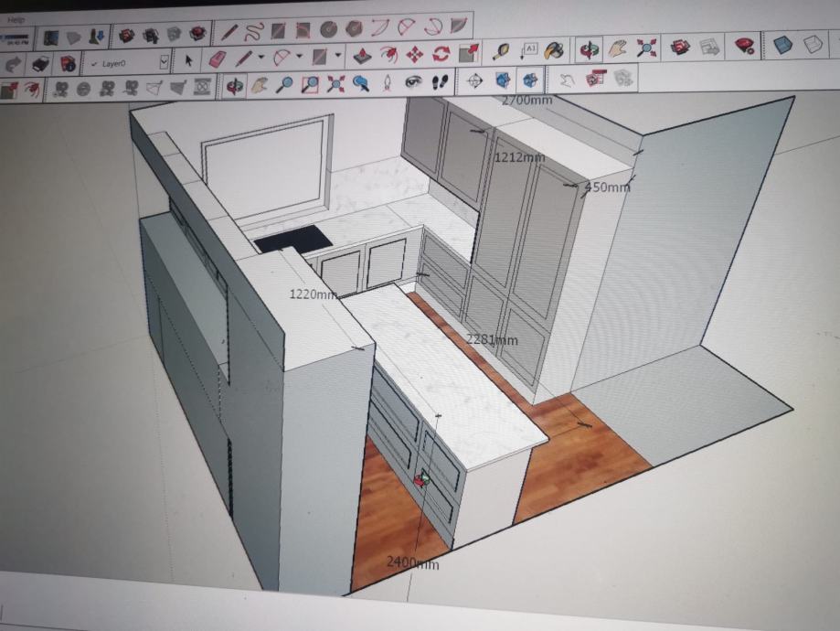Viewport: 840px width, 631px height.
Task: Select the Paint Bucket tool
Action: click(554, 48)
